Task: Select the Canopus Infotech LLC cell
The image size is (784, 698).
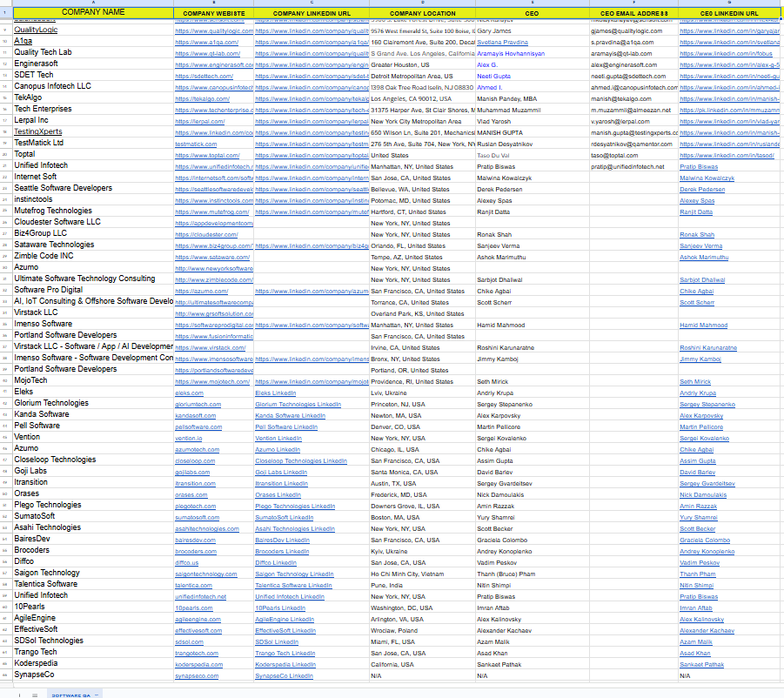Action: 93,86
